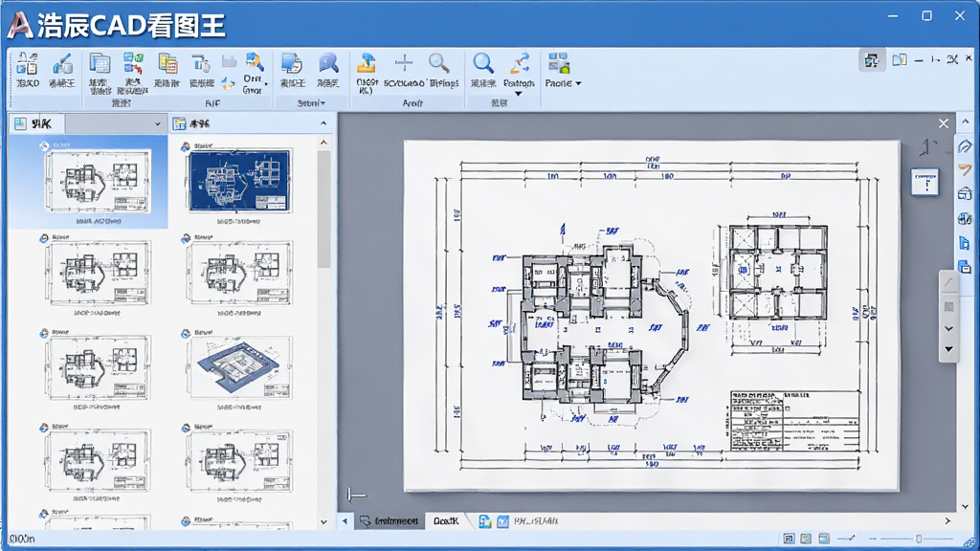Select the left panel tab with picture icon
Screen dimensions: 980x551
click(36, 123)
